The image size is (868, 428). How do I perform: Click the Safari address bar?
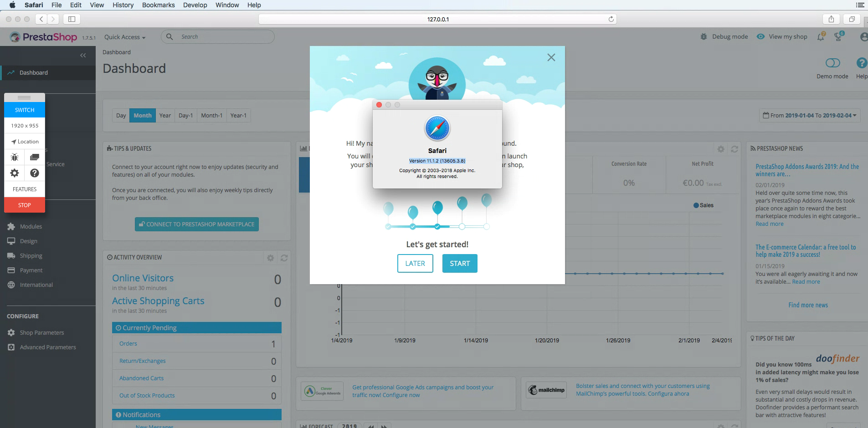[x=437, y=19]
